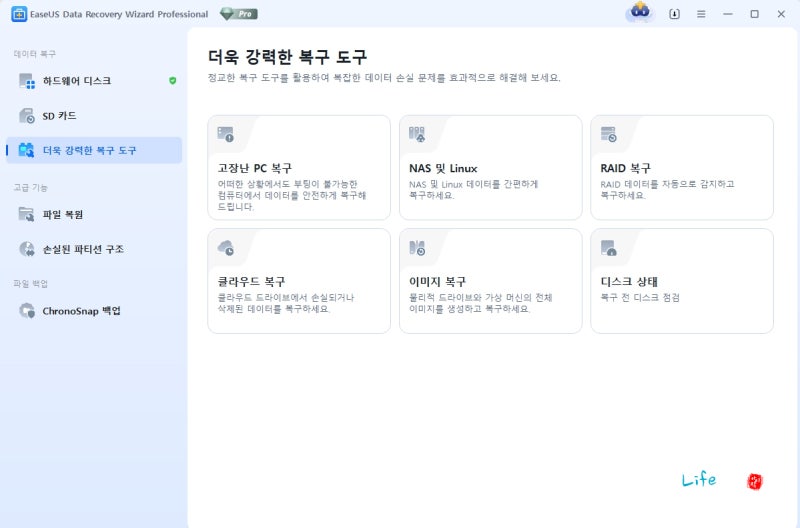Open ChronoSnap 백업 sidebar item
Screen dimensions: 800x528
click(94, 311)
